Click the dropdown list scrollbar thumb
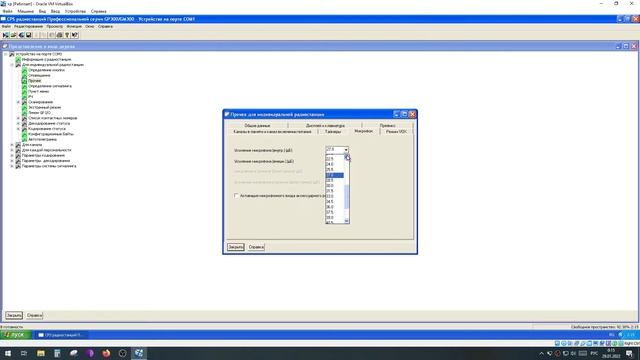 coord(347,197)
